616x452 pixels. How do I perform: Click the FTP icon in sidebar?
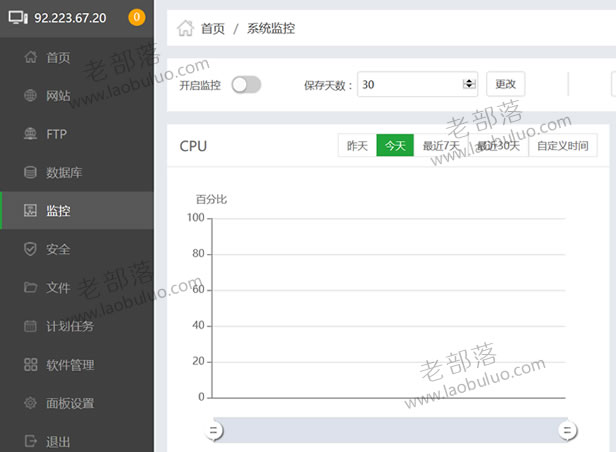coord(30,134)
